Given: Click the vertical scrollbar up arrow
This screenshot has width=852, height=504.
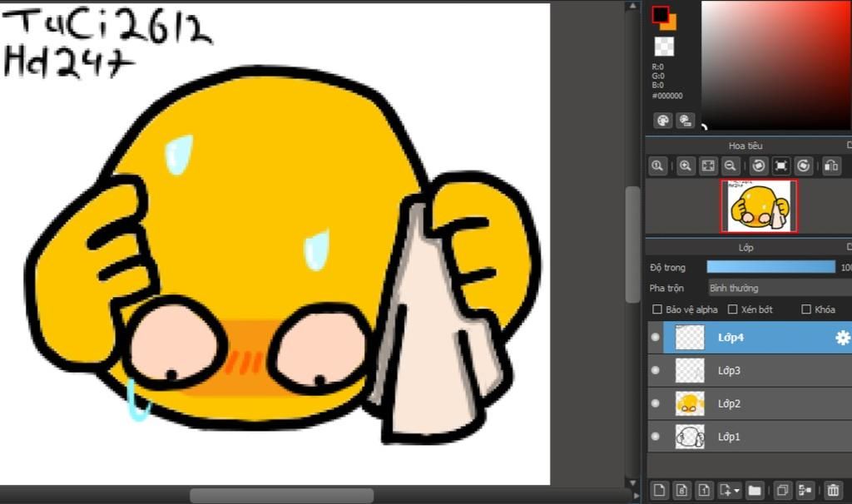Looking at the screenshot, I should (632, 6).
